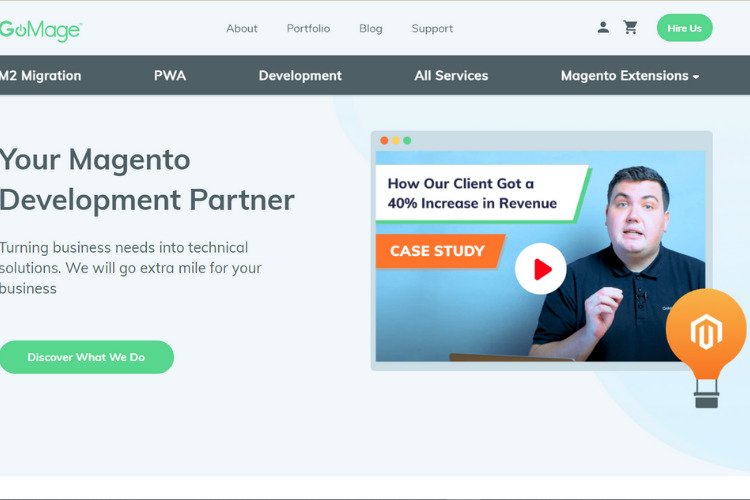Go to the About page

pos(242,29)
